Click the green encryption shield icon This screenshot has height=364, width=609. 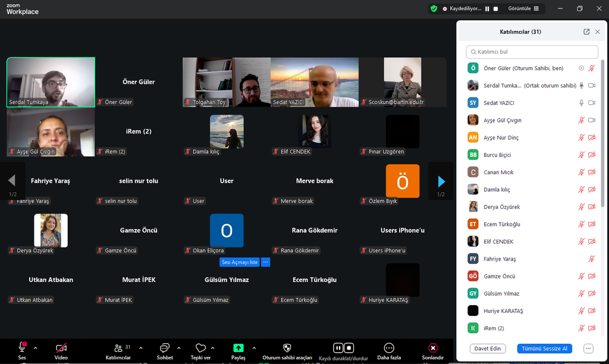point(434,8)
